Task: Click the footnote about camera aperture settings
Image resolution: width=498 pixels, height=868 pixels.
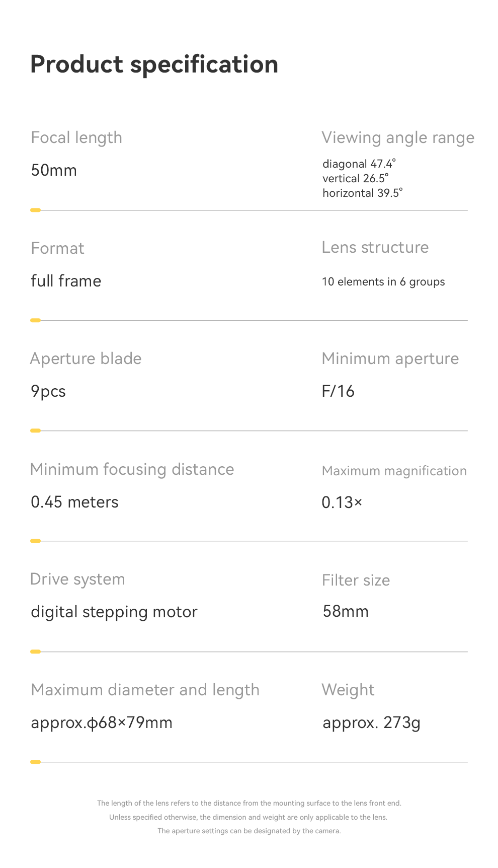Action: 249,831
